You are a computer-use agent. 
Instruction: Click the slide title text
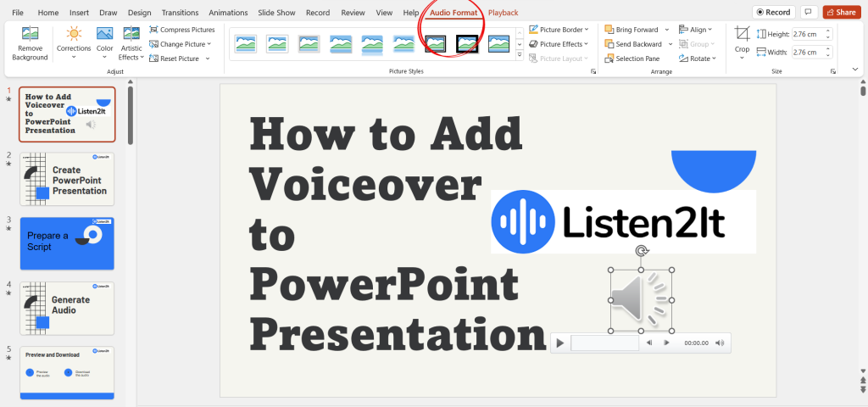(398, 236)
